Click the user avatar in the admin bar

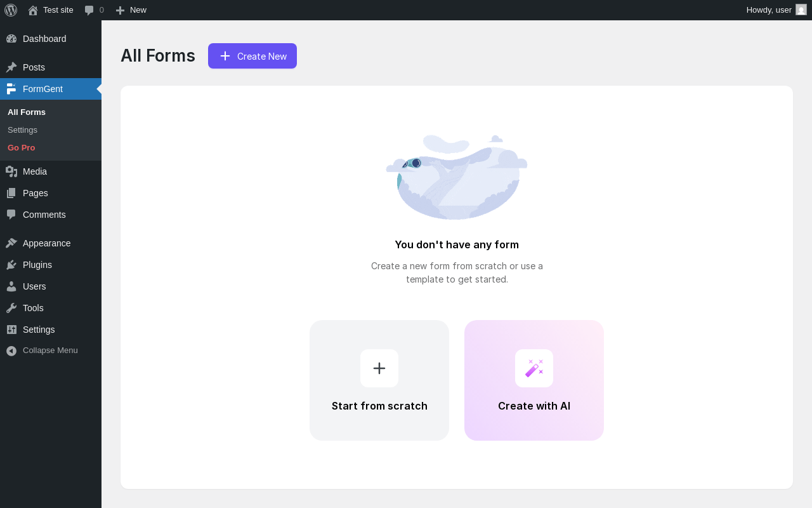[x=801, y=10]
